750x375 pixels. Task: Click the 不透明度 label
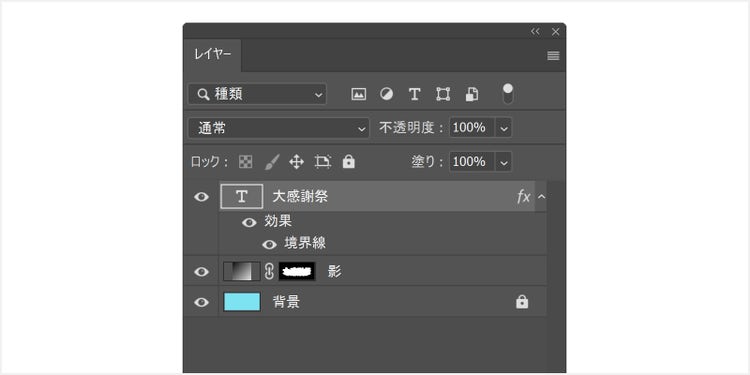412,128
